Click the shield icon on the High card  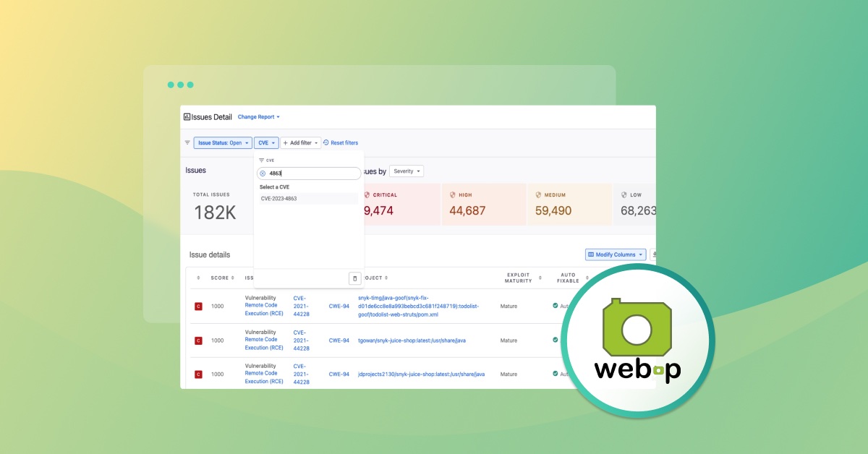pos(453,195)
